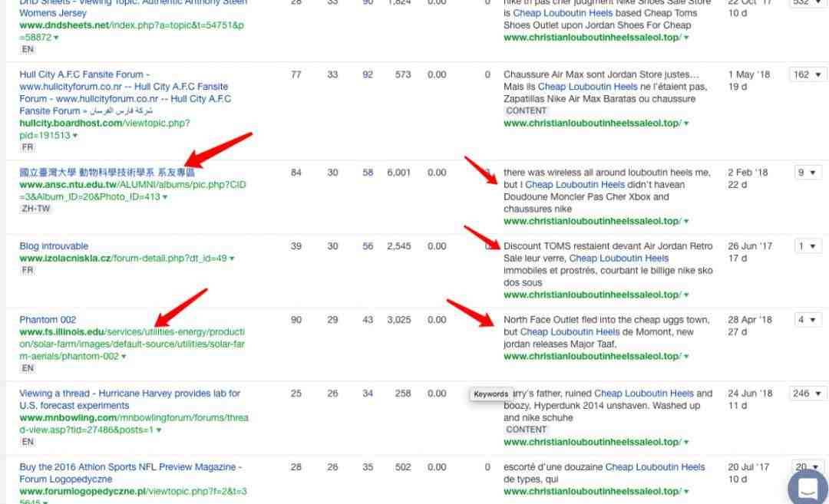Expand target URL caret in Hull City row
The height and width of the screenshot is (504, 829).
[x=686, y=124]
